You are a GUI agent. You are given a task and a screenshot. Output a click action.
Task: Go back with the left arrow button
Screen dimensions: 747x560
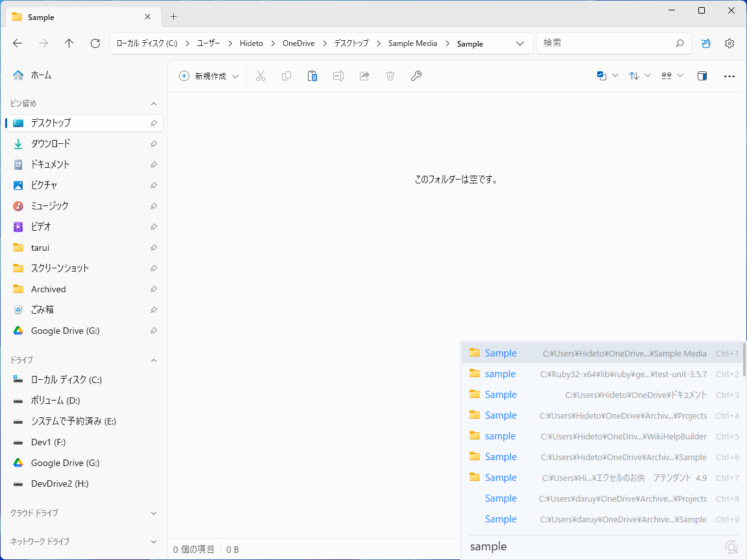(x=18, y=43)
